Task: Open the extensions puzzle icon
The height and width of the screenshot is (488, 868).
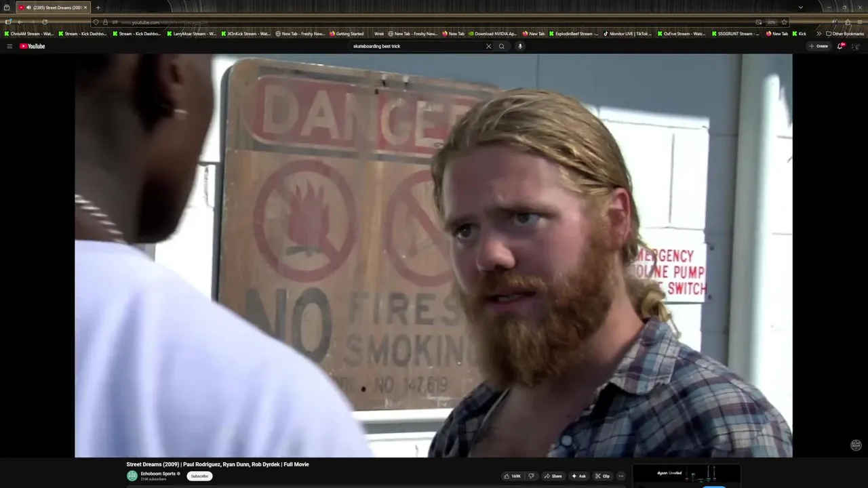Action: pyautogui.click(x=848, y=22)
